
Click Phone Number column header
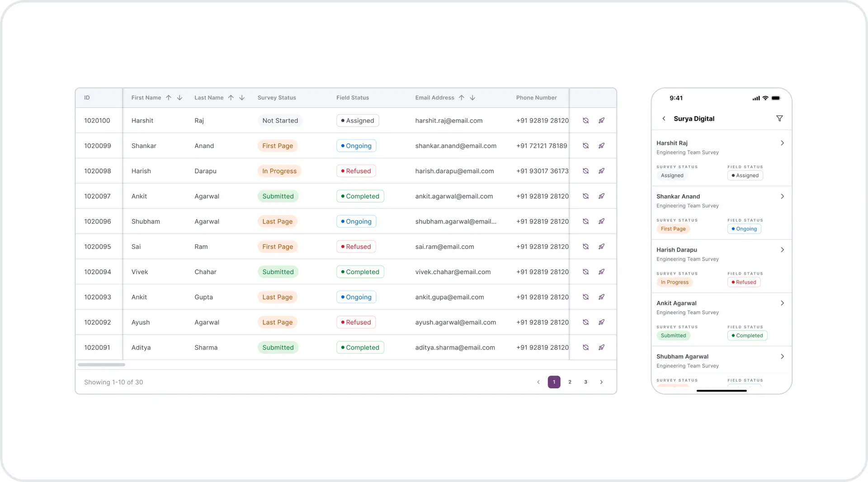(536, 98)
